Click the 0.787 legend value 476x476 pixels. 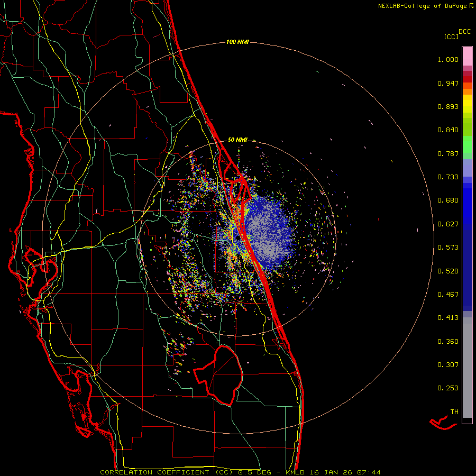448,153
